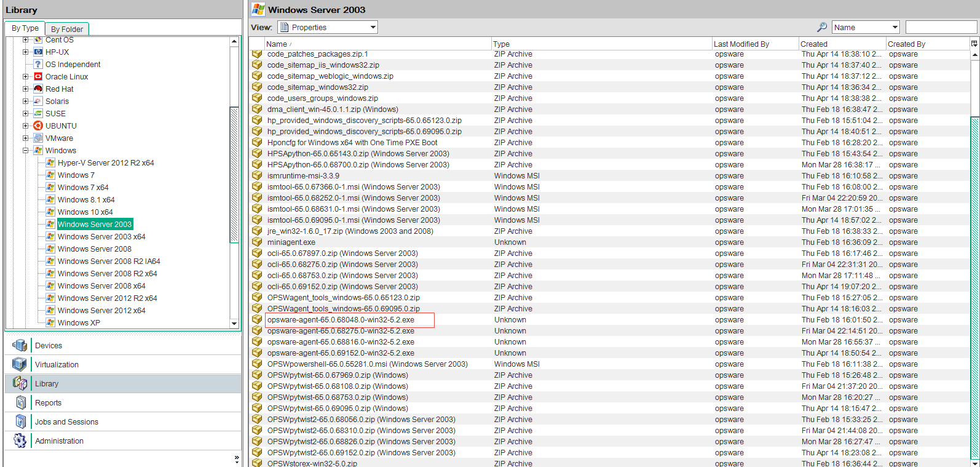Expand the Solaris tree node
The image size is (980, 467).
pyautogui.click(x=26, y=101)
